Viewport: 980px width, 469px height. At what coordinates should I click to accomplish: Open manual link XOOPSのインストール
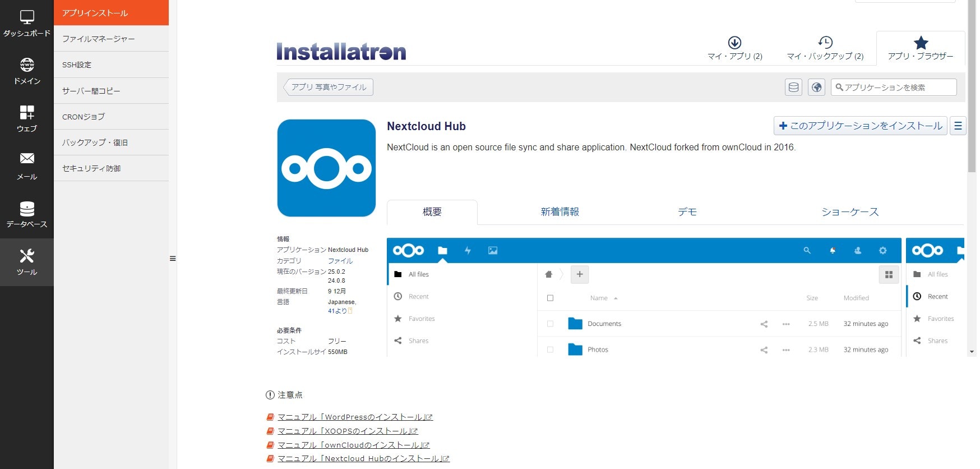tap(348, 431)
